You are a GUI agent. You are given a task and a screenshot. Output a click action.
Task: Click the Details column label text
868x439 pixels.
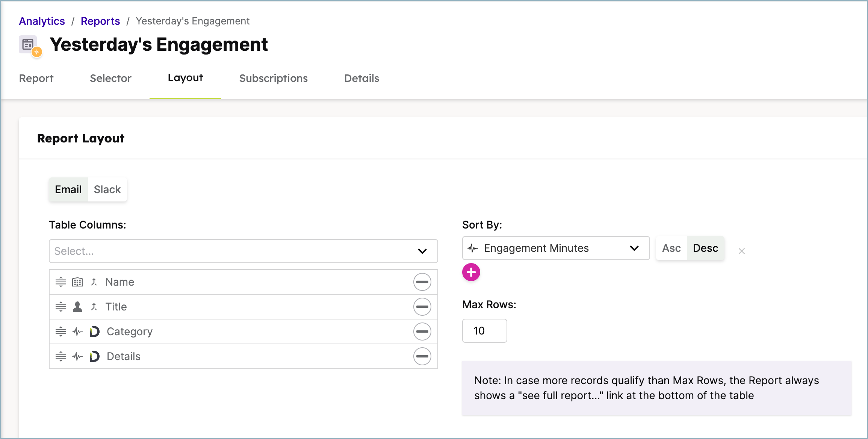pos(124,356)
